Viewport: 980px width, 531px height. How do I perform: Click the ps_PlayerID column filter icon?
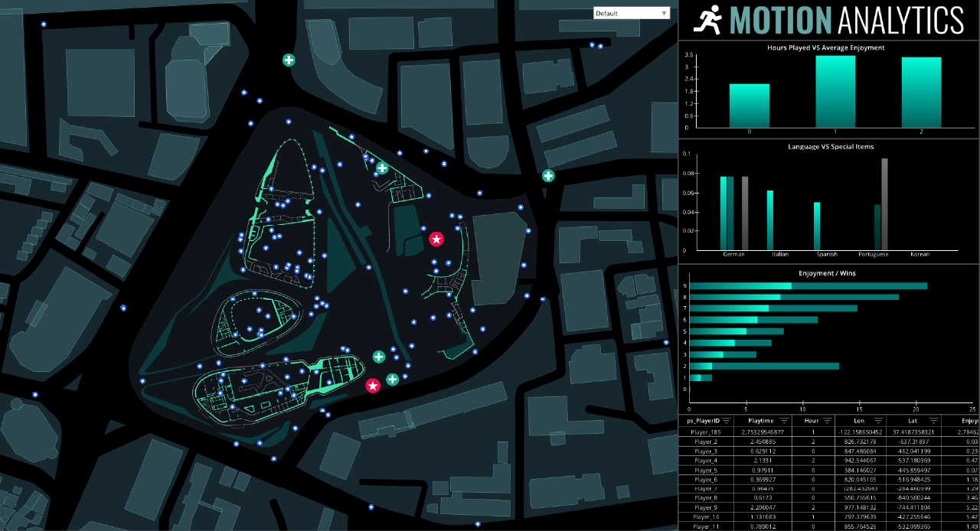[727, 421]
